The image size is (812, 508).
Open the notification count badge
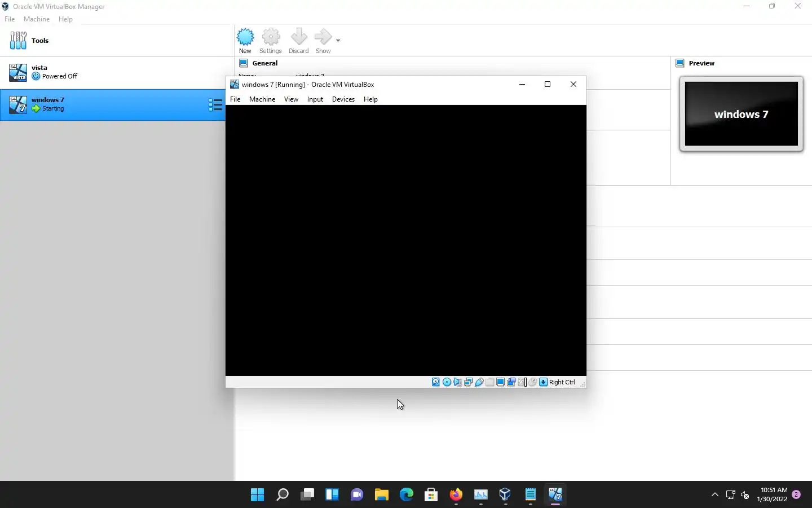pos(796,494)
